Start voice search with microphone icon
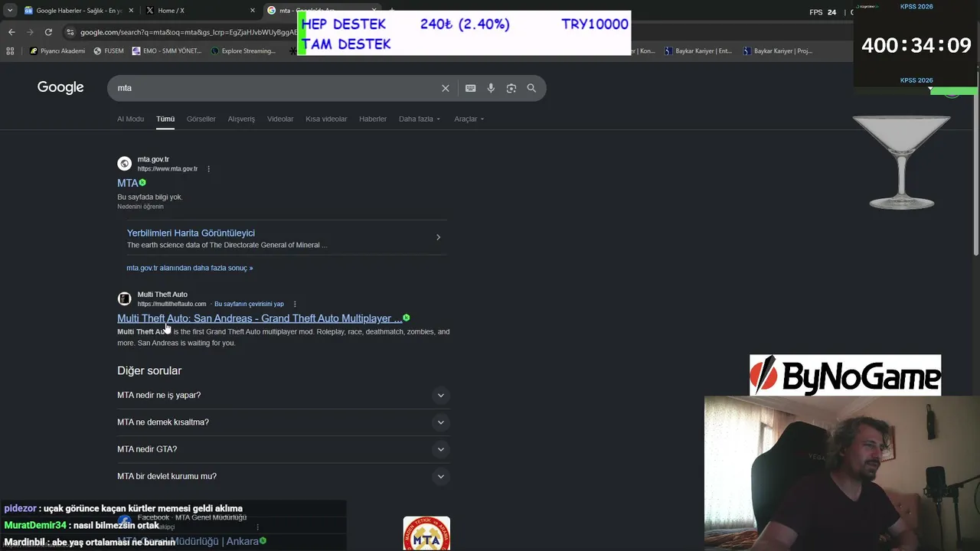Image resolution: width=980 pixels, height=551 pixels. click(x=491, y=88)
